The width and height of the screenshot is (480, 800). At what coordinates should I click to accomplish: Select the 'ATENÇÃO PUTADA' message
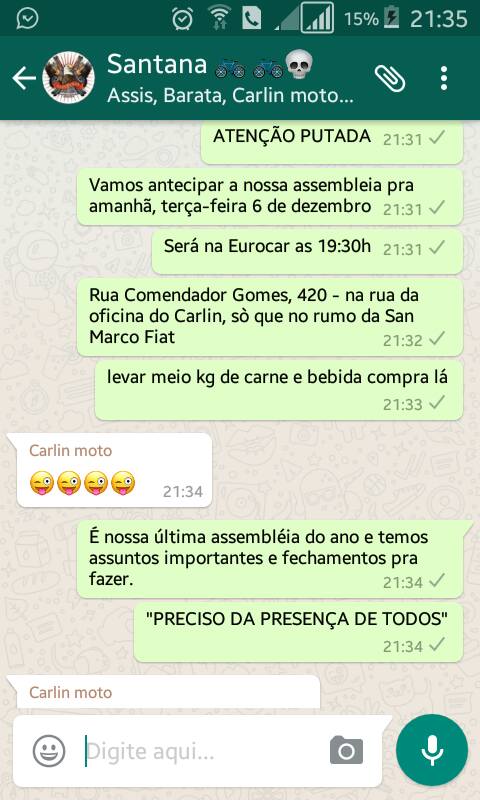(332, 142)
